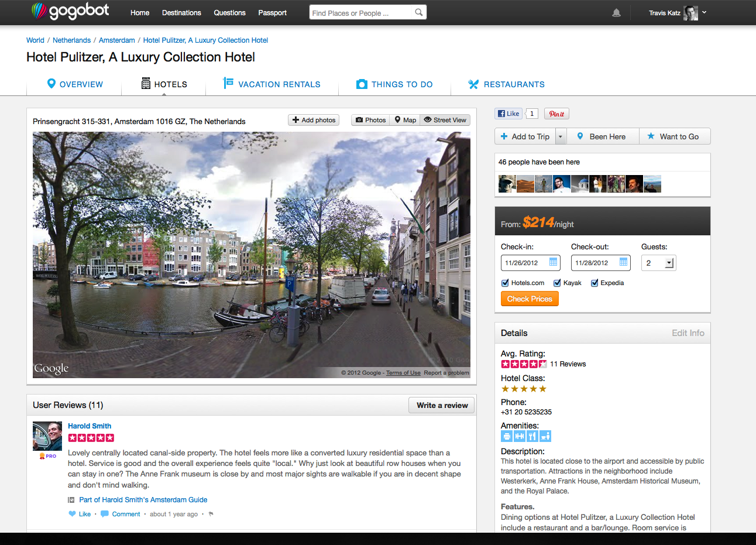
Task: Click the Pin it button
Action: tap(556, 114)
